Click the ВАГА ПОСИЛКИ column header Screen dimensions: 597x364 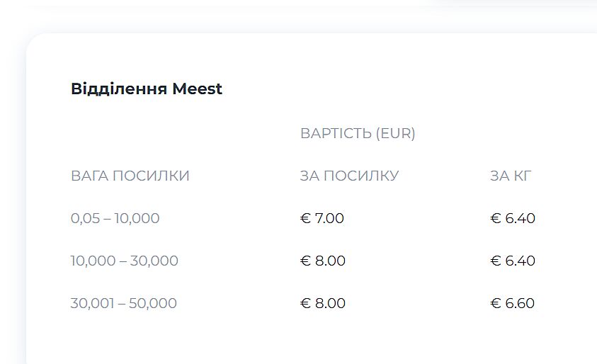[130, 176]
